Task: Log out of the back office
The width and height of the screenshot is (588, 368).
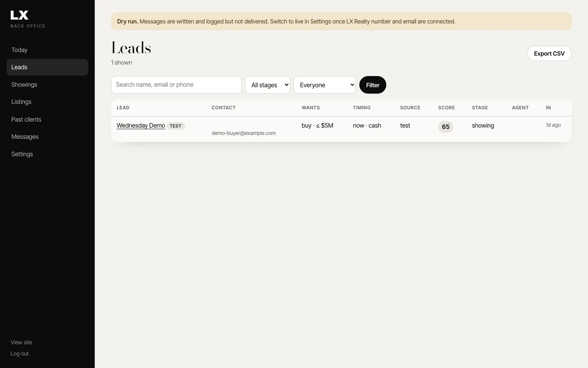Action: click(19, 354)
